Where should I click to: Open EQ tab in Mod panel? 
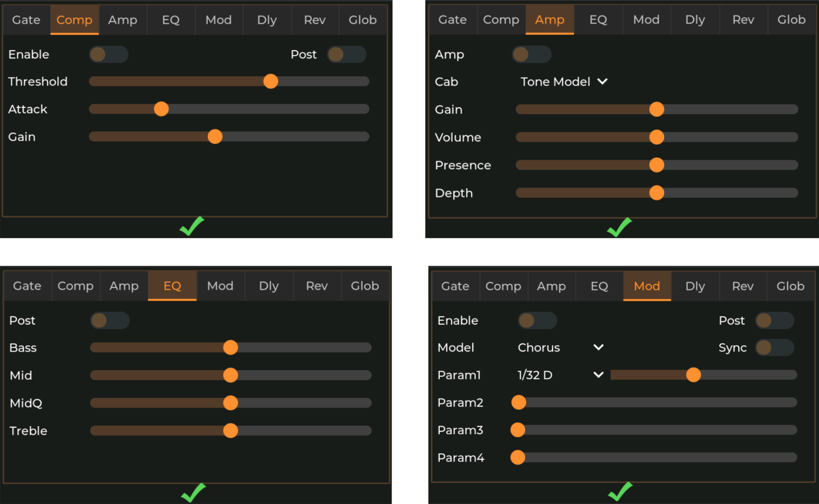[x=599, y=286]
